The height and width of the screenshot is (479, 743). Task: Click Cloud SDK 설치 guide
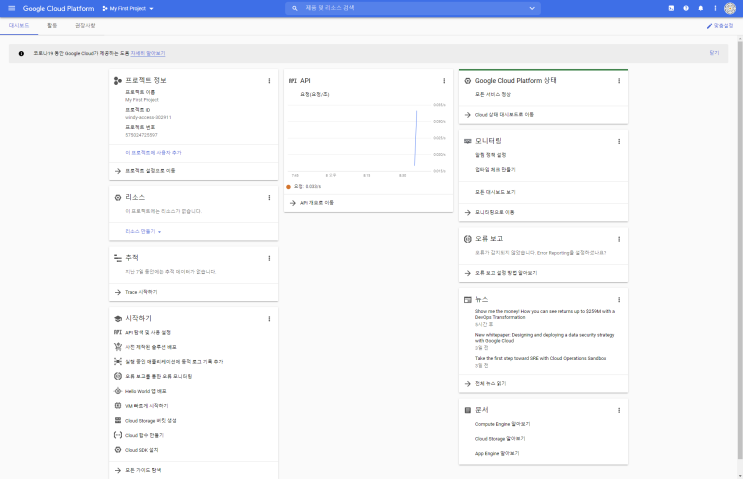142,450
